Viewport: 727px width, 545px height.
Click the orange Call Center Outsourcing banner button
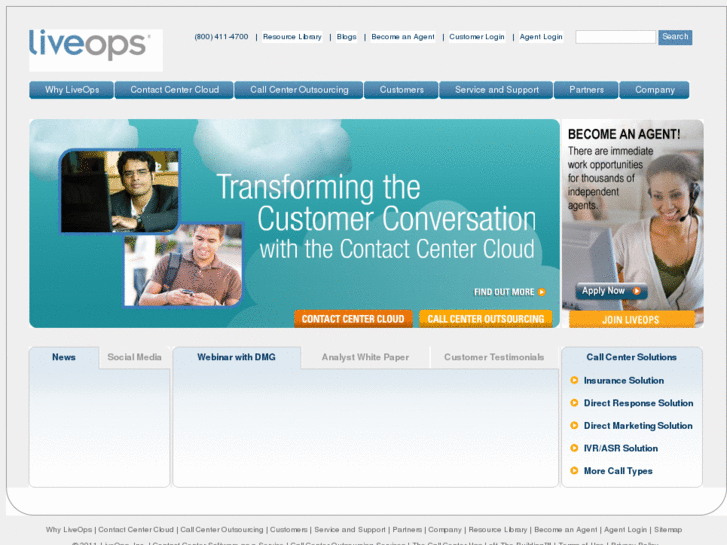point(485,319)
